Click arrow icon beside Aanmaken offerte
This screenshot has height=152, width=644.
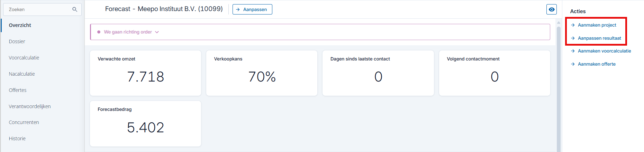click(x=573, y=64)
